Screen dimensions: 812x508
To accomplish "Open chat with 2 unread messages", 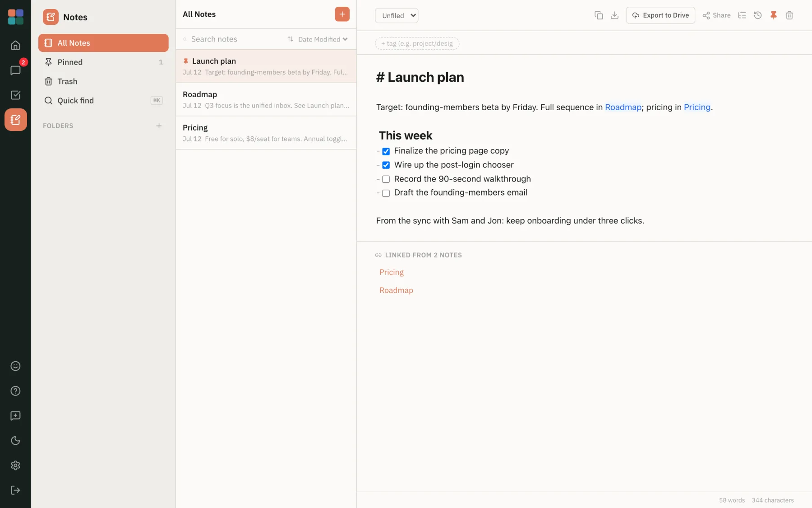I will pyautogui.click(x=15, y=70).
